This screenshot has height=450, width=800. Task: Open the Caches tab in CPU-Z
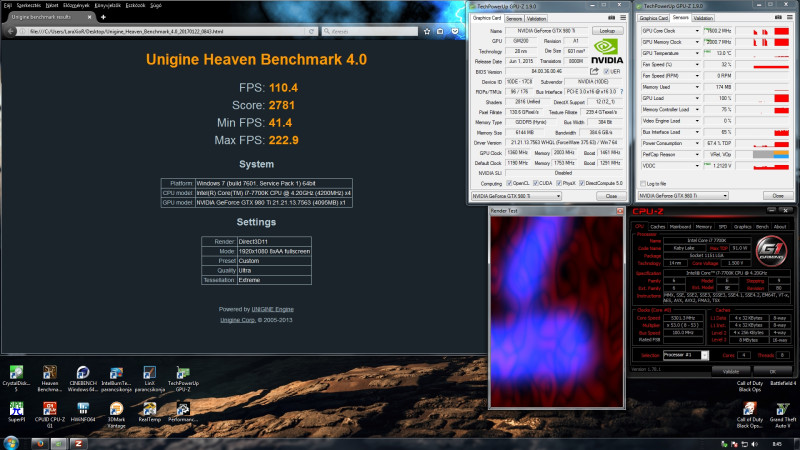click(658, 227)
